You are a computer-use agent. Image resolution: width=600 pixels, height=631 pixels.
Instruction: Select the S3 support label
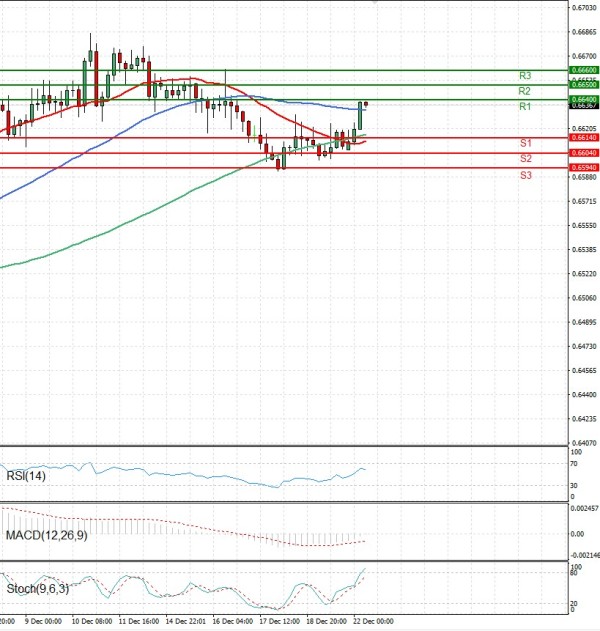(525, 175)
